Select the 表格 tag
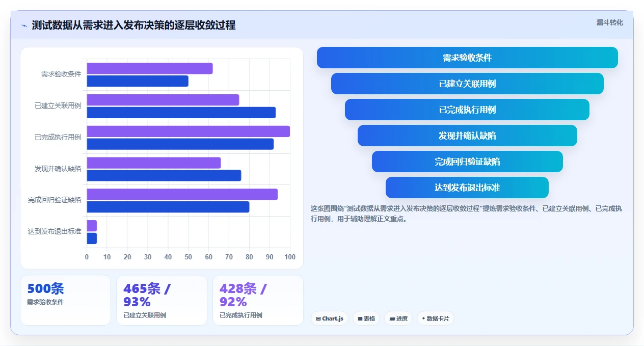 point(366,318)
